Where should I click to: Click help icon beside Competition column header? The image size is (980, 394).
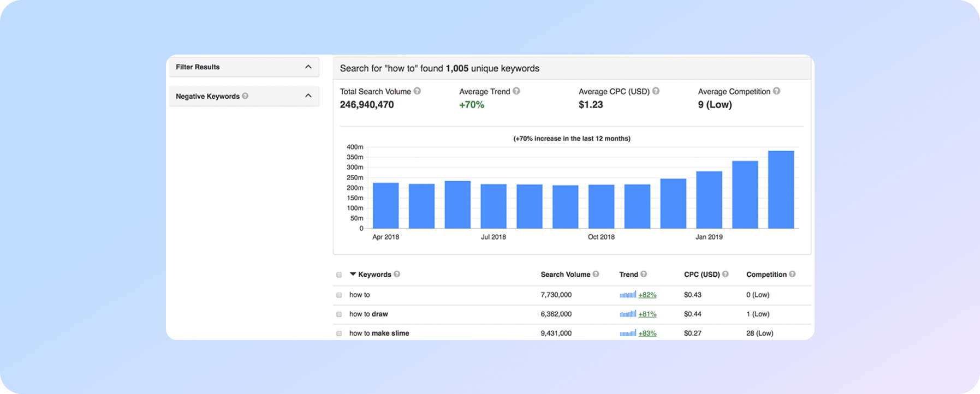pyautogui.click(x=792, y=274)
